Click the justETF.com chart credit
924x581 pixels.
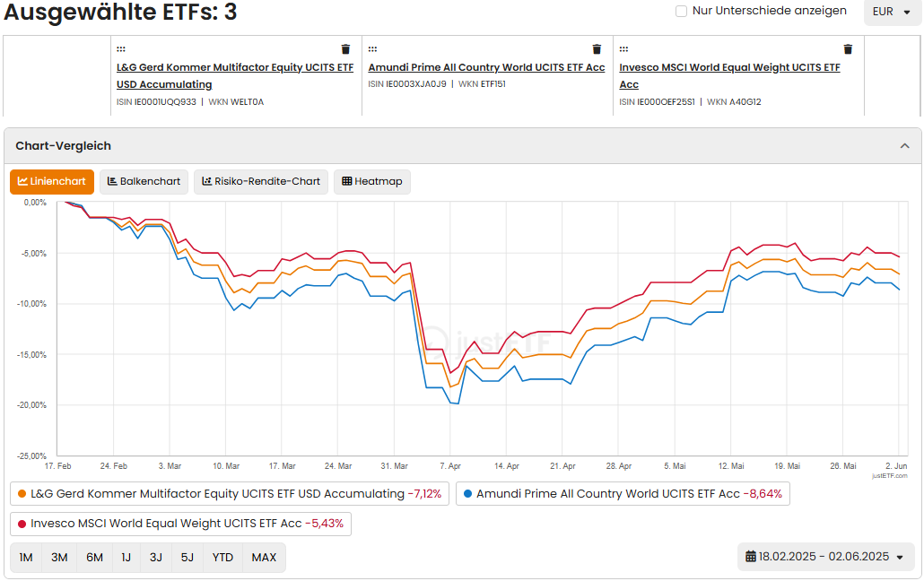pyautogui.click(x=890, y=475)
